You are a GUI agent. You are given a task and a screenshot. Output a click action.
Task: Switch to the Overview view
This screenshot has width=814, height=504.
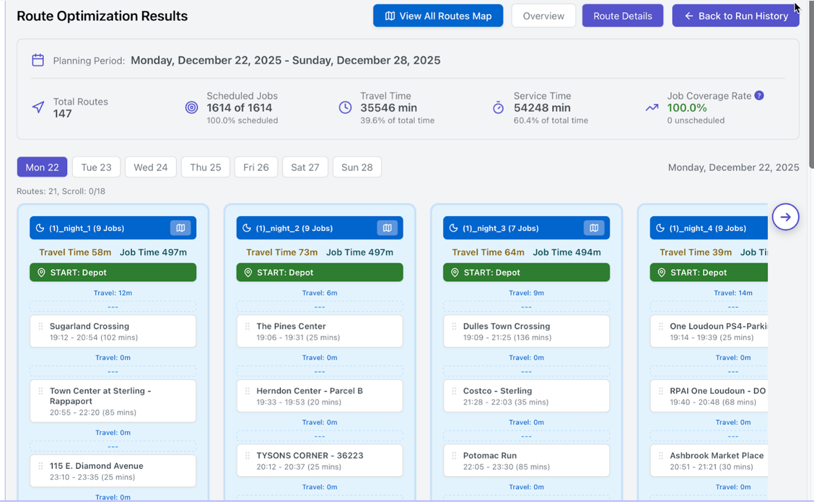point(543,16)
